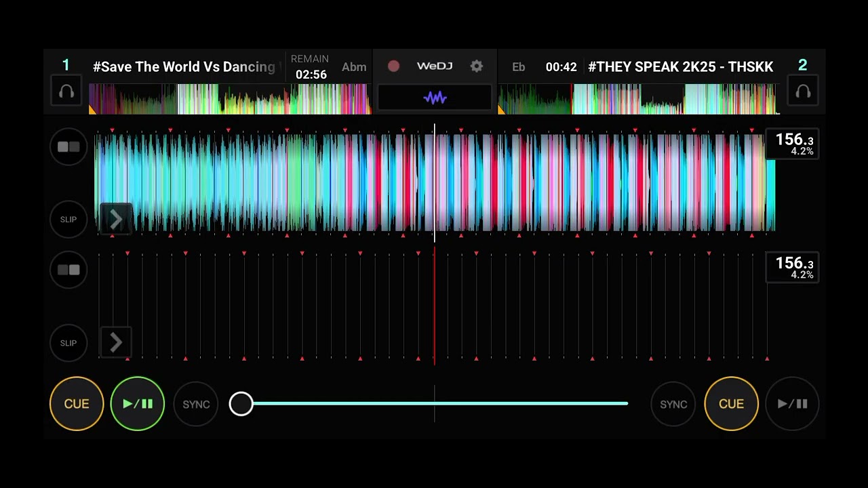Start deck 2 with play/pause button
The image size is (868, 488).
coord(792,404)
